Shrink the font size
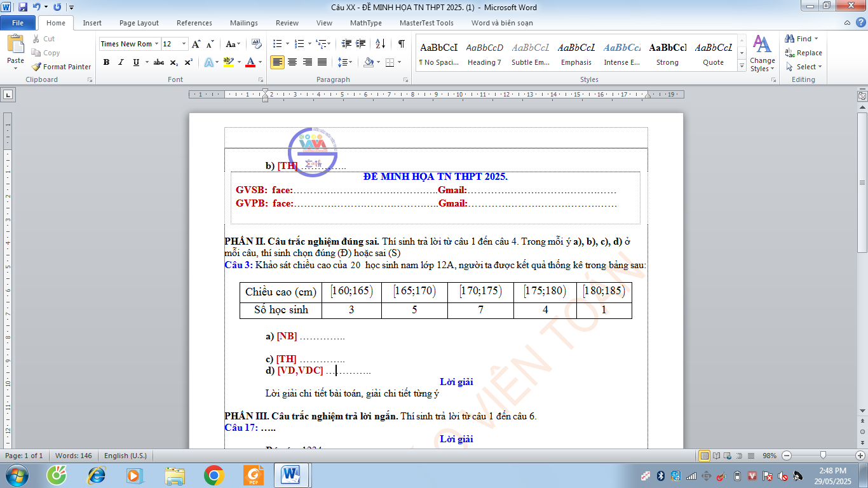 [x=209, y=44]
